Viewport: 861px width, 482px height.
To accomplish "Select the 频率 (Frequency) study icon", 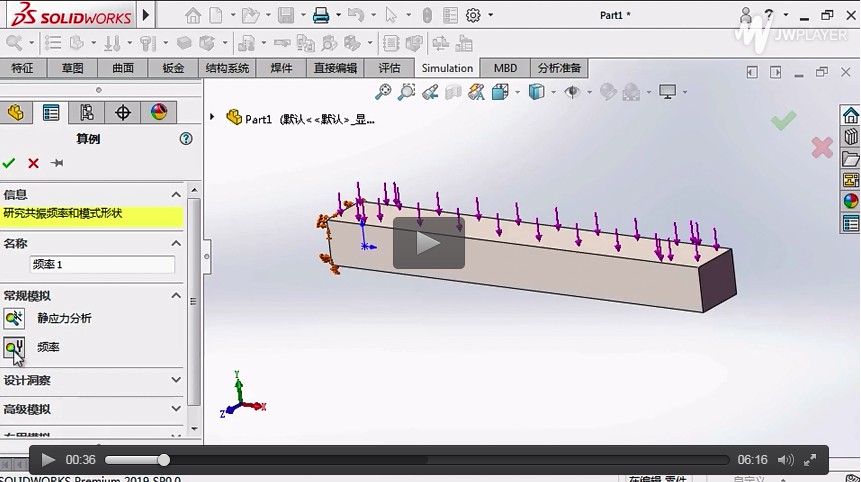I will [14, 347].
